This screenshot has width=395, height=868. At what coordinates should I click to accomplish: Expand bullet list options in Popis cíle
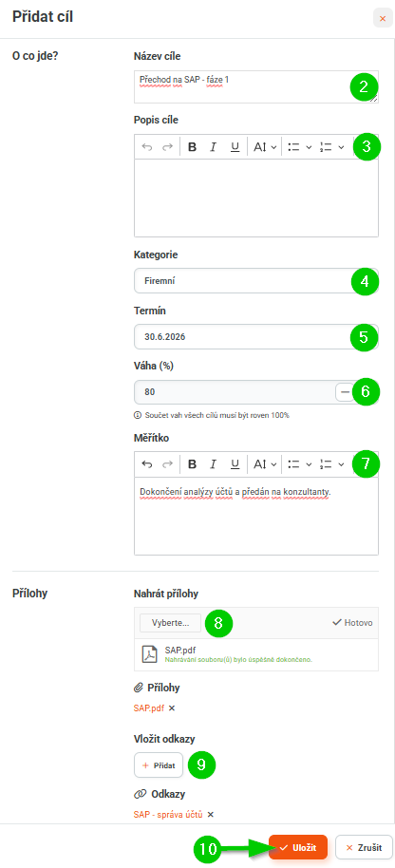pyautogui.click(x=301, y=147)
